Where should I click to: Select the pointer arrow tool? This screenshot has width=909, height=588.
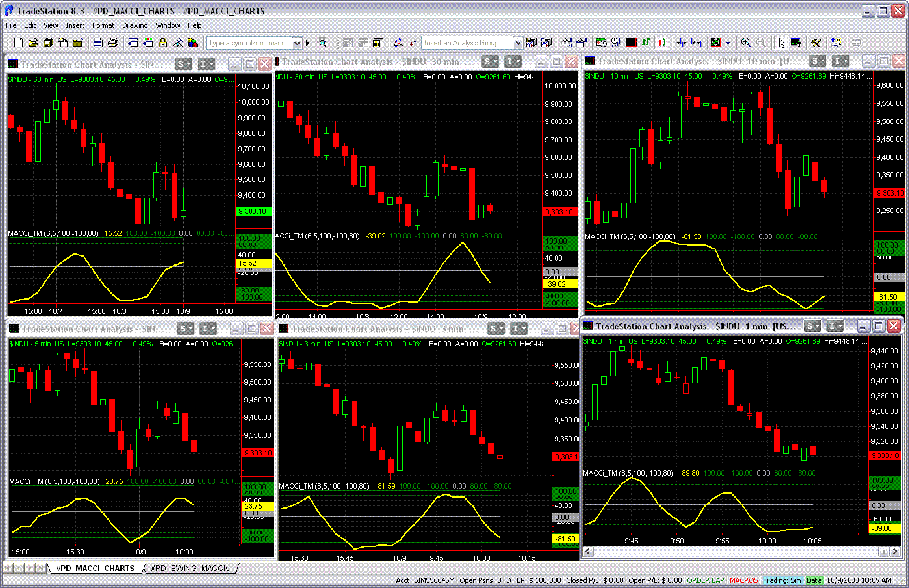tap(781, 43)
